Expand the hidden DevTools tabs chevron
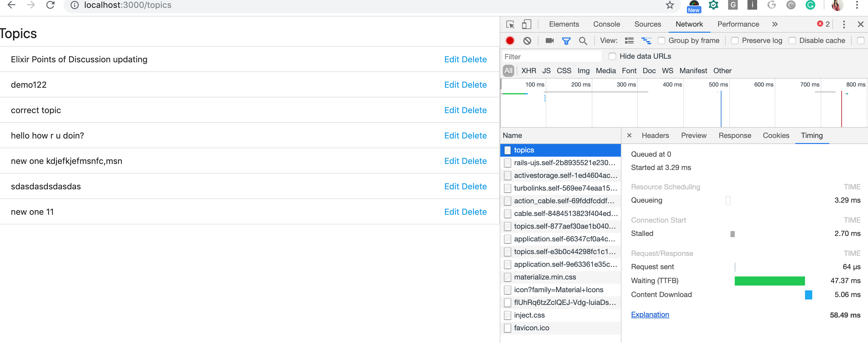This screenshot has height=343, width=868. tap(775, 24)
